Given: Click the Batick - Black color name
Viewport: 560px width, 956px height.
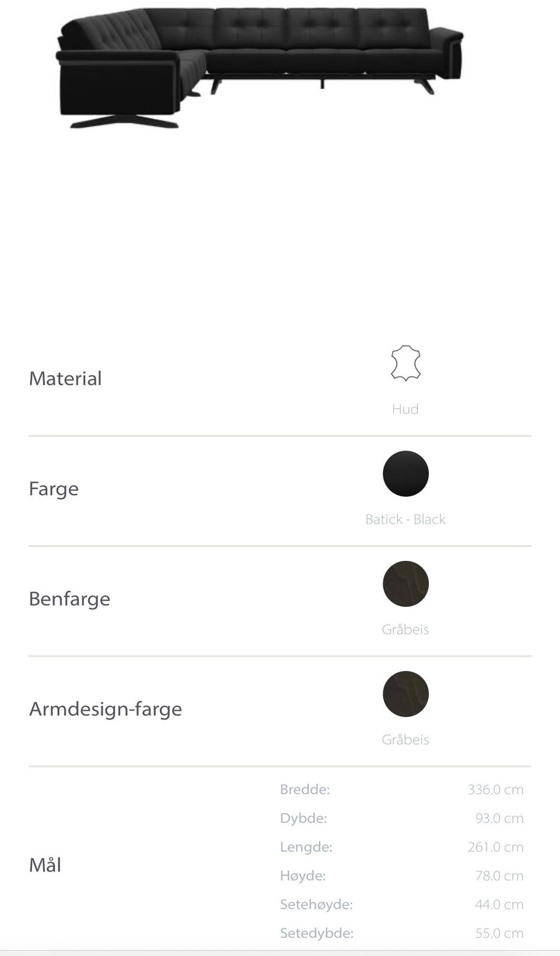Looking at the screenshot, I should (405, 519).
